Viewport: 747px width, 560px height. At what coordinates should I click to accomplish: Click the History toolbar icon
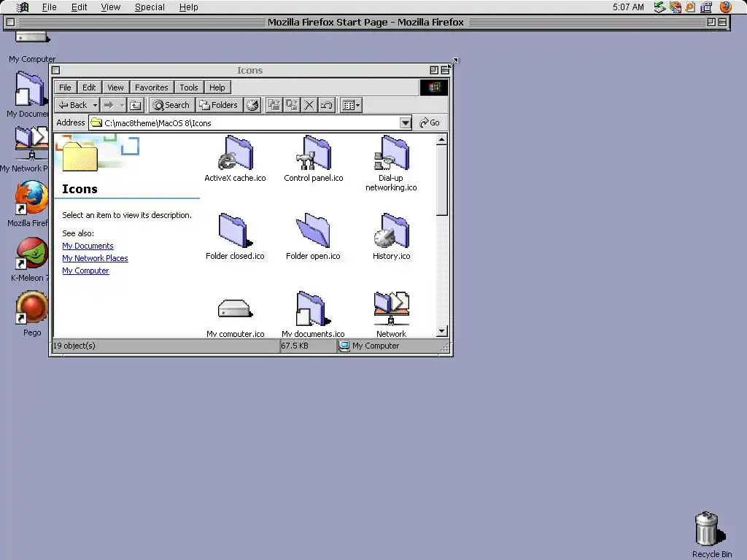tap(252, 105)
